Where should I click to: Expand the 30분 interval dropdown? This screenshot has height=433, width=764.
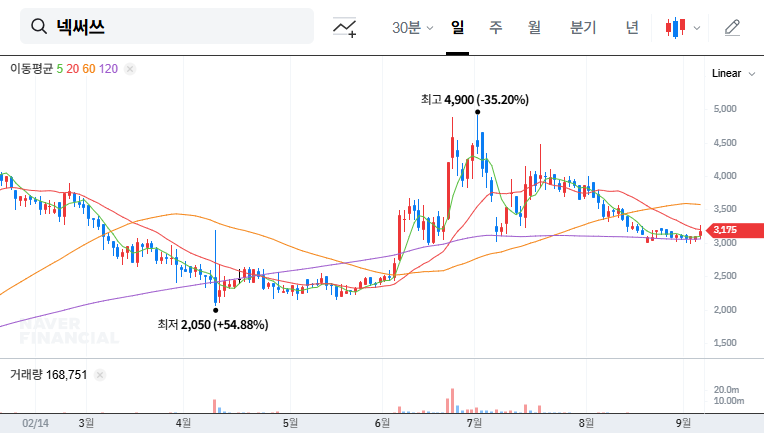(413, 27)
